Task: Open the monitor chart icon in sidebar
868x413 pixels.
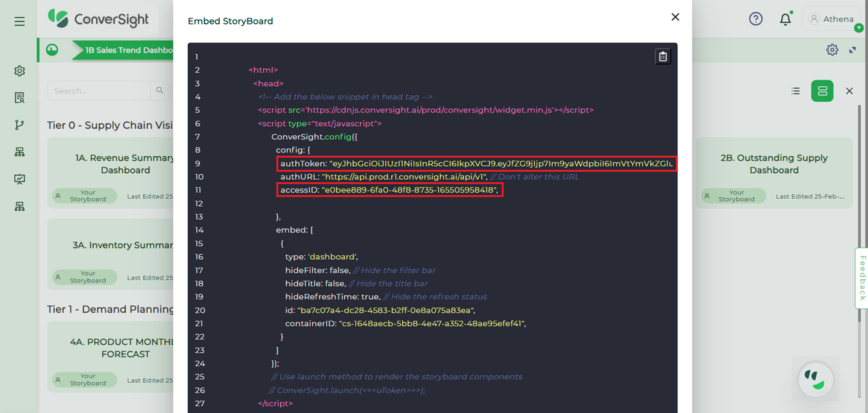Action: [x=20, y=179]
